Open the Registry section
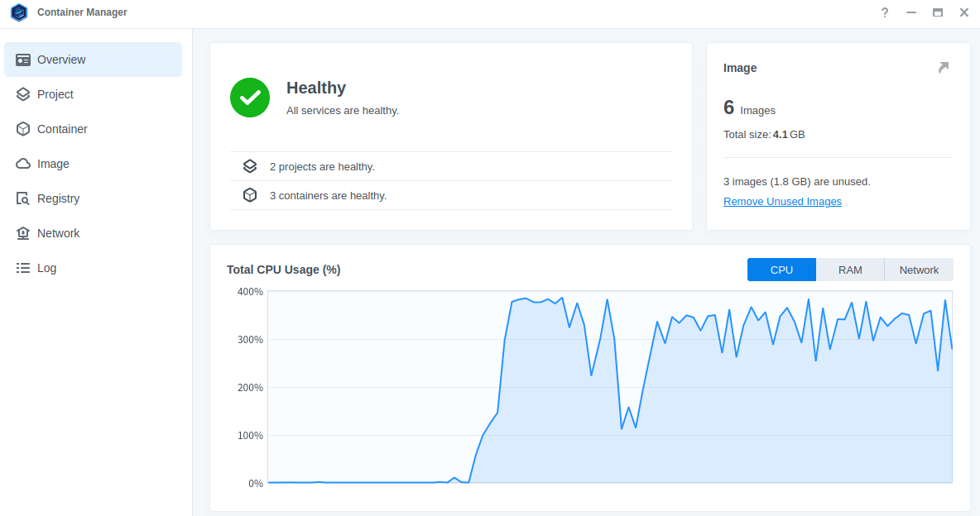The height and width of the screenshot is (516, 980). tap(94, 198)
